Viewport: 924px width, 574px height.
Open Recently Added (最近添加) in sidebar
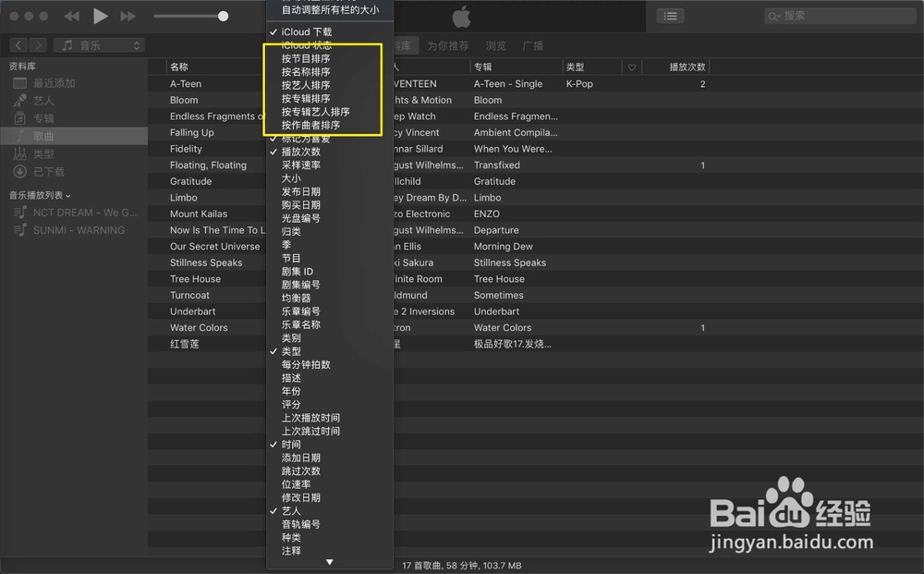pyautogui.click(x=55, y=82)
